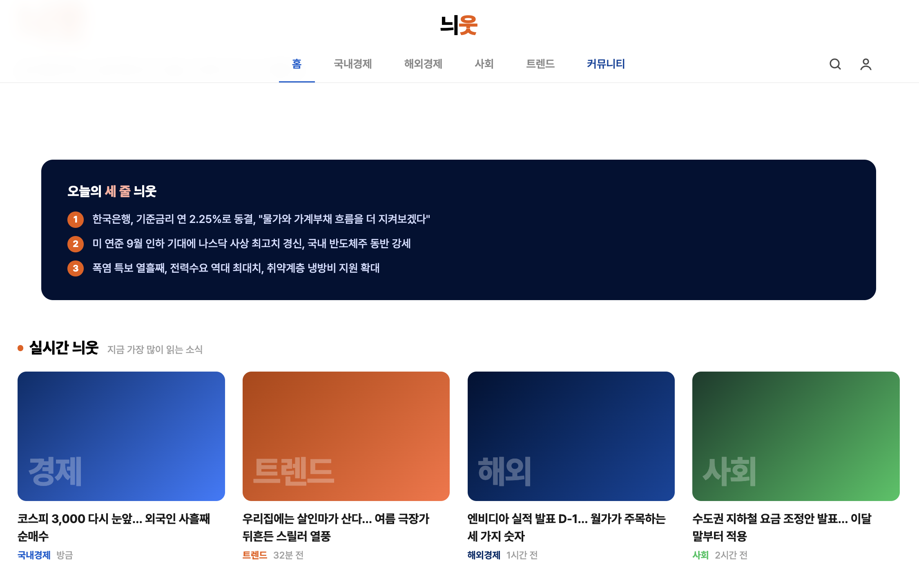This screenshot has height=588, width=919.
Task: Switch to the 사회 navigation tab
Action: coord(484,64)
